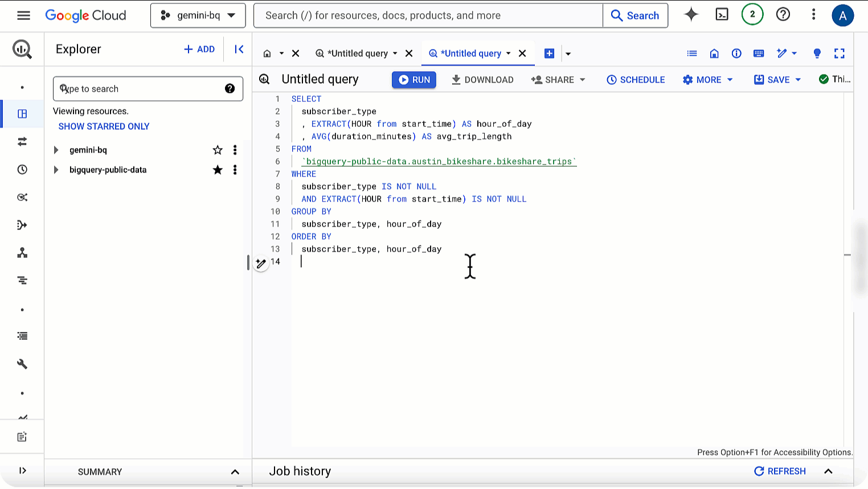Open gemini-bq more actions menu

coord(235,150)
